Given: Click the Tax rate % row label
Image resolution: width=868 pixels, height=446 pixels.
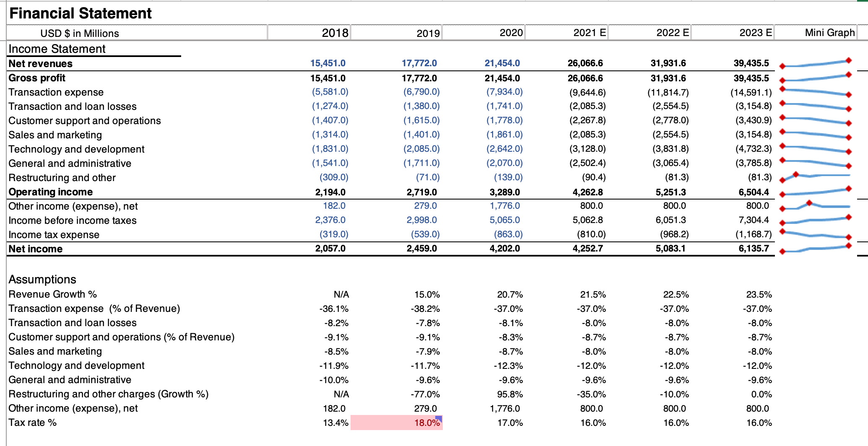Looking at the screenshot, I should [32, 423].
